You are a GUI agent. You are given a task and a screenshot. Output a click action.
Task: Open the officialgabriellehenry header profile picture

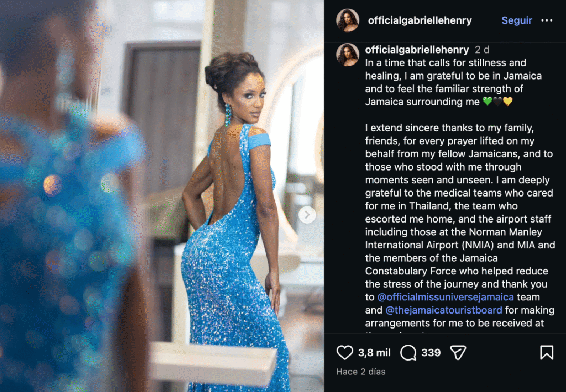pyautogui.click(x=348, y=20)
